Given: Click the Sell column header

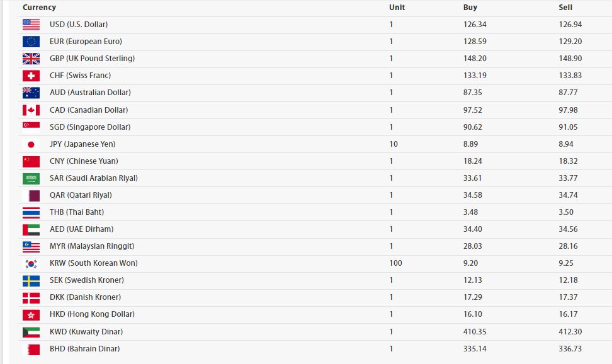Looking at the screenshot, I should [565, 8].
